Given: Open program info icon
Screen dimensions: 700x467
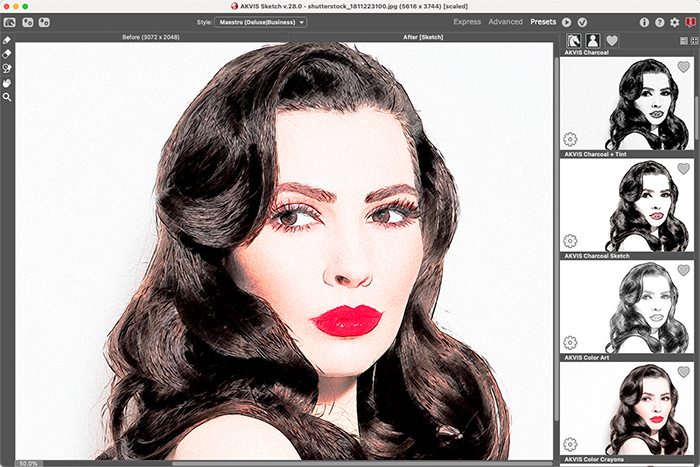Looking at the screenshot, I should point(644,22).
